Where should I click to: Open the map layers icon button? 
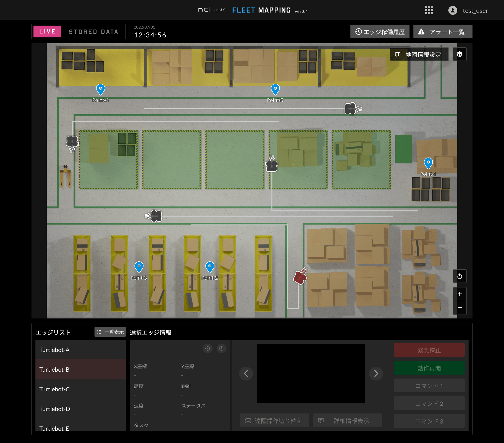coord(459,54)
